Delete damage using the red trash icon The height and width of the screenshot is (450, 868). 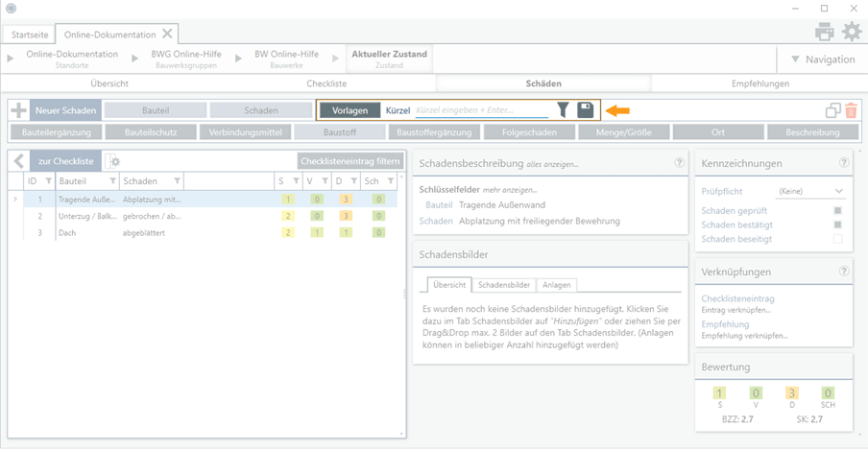click(x=851, y=111)
